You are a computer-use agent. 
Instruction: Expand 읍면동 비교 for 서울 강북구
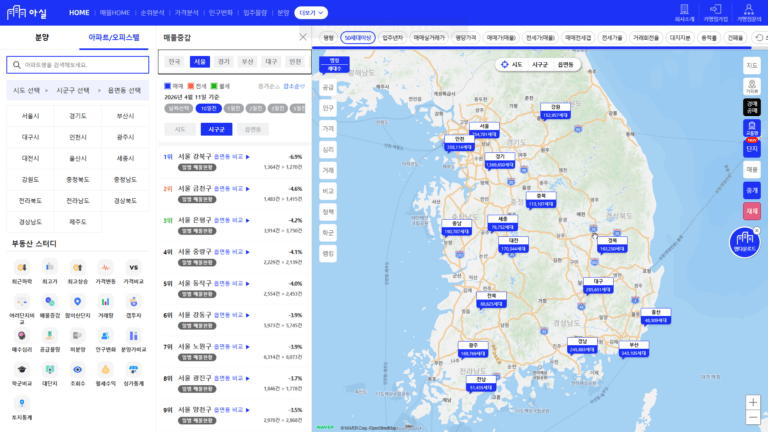coord(229,157)
